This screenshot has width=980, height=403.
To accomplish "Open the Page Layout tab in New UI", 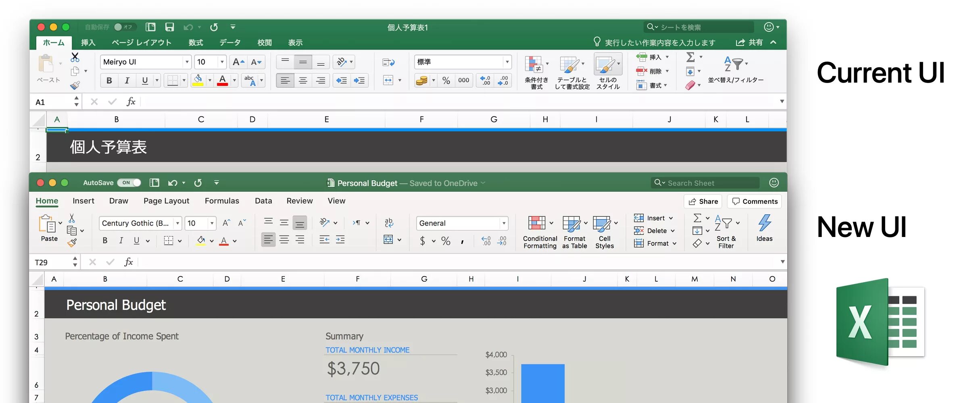I will coord(166,201).
